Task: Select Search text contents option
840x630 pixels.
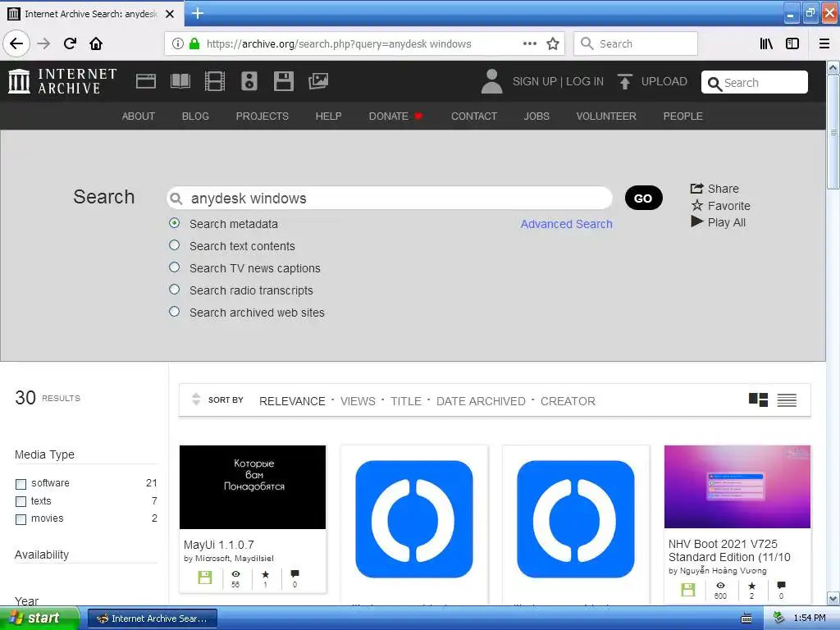Action: 174,244
